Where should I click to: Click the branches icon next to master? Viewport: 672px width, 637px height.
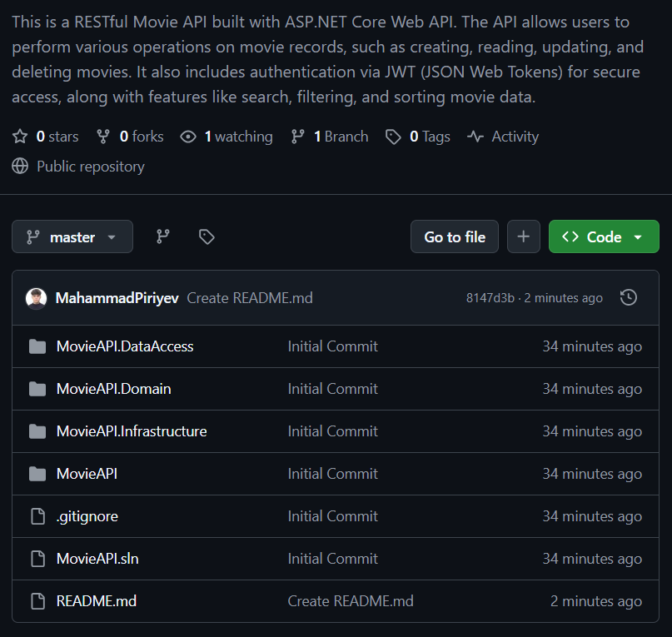pos(163,237)
